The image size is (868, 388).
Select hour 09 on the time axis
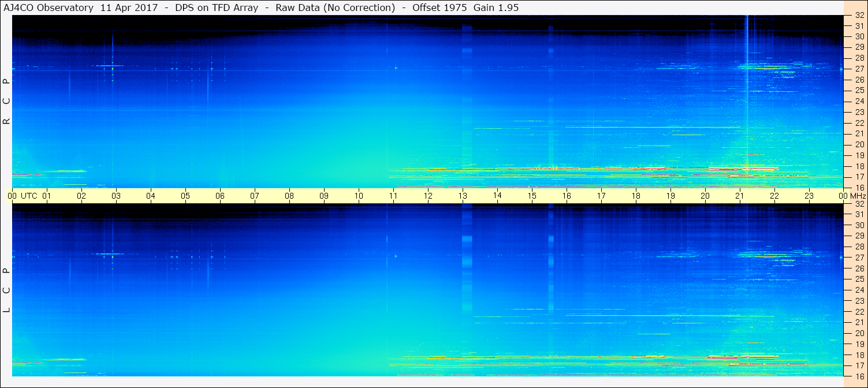pos(324,196)
